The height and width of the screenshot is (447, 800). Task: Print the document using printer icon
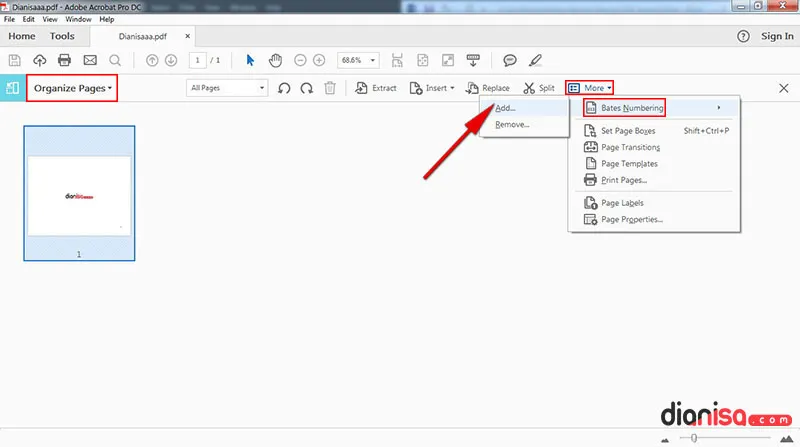(64, 60)
